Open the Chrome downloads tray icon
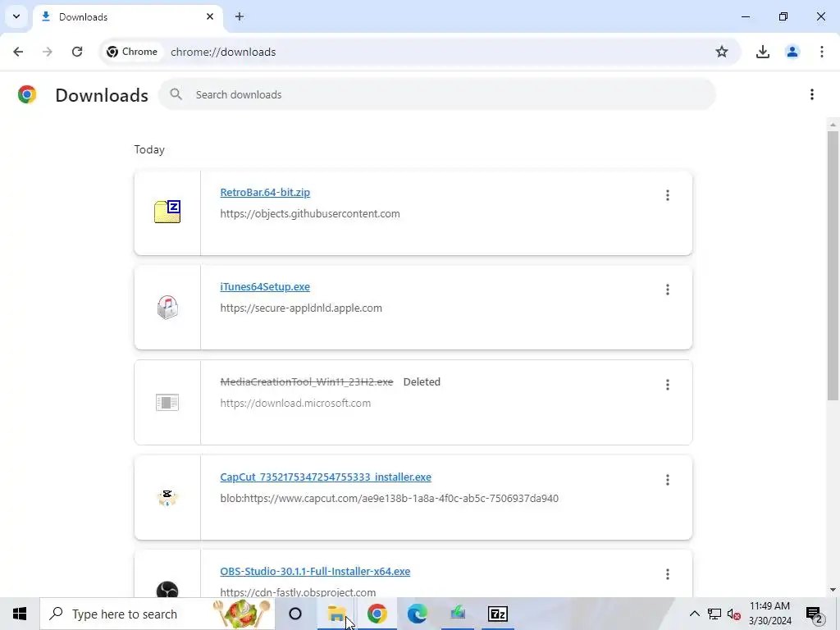This screenshot has height=630, width=840. (763, 52)
